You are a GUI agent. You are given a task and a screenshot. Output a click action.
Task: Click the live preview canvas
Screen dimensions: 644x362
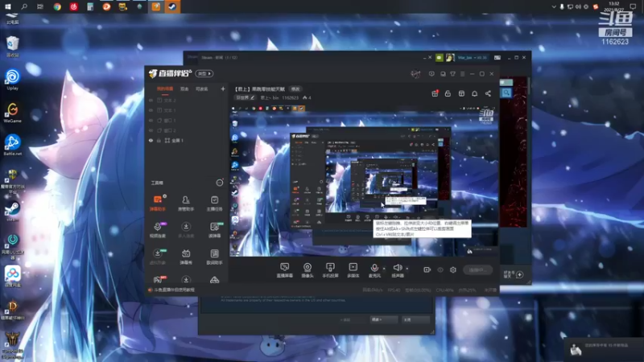(x=364, y=180)
